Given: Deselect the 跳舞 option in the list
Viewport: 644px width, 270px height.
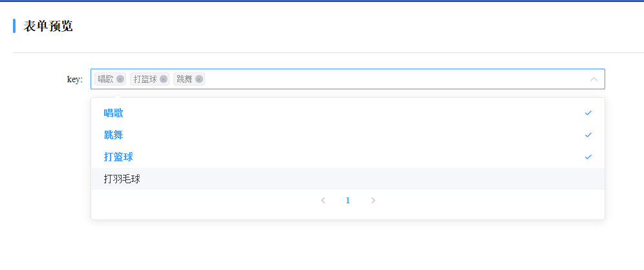Looking at the screenshot, I should [x=347, y=135].
